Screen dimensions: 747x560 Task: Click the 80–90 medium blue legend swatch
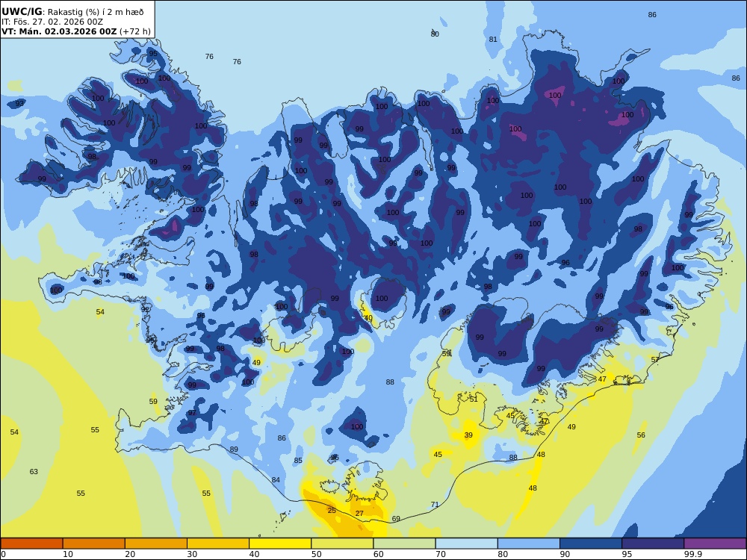tap(529, 544)
